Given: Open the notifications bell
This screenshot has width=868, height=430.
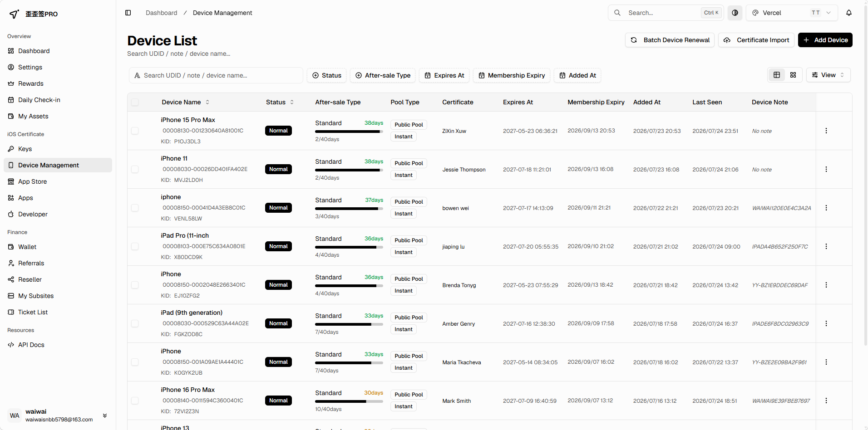Looking at the screenshot, I should [x=849, y=13].
